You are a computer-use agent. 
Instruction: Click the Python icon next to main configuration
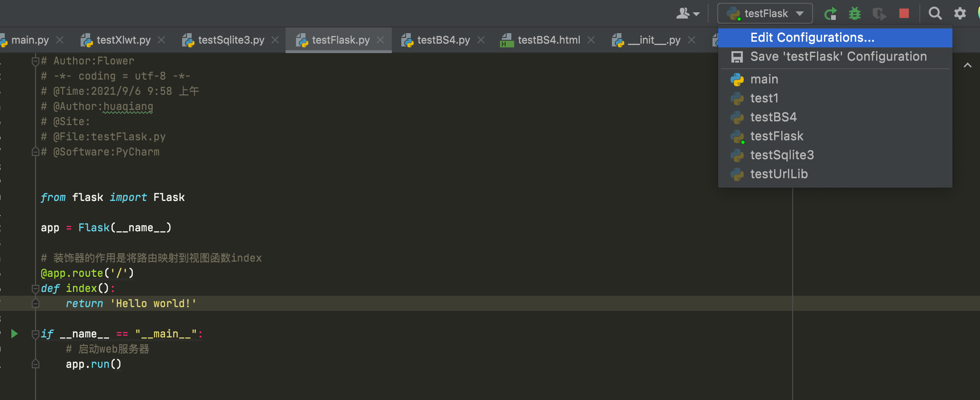[x=737, y=80]
